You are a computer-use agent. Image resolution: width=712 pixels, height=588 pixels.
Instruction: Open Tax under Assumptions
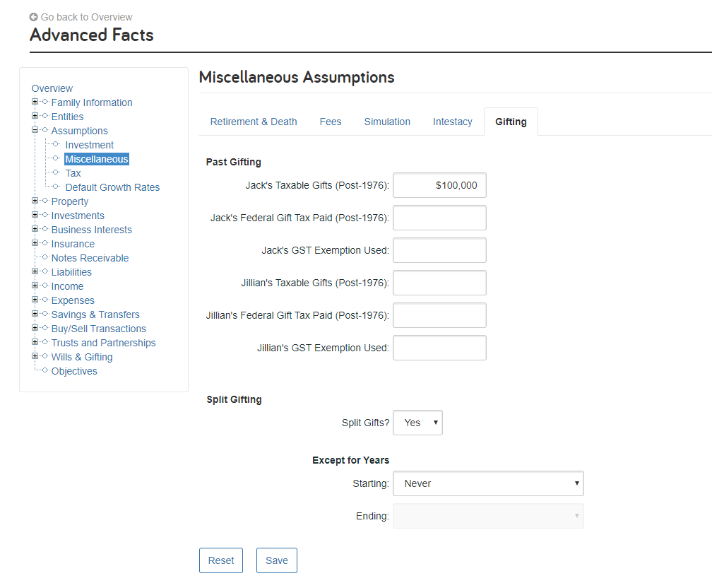73,173
